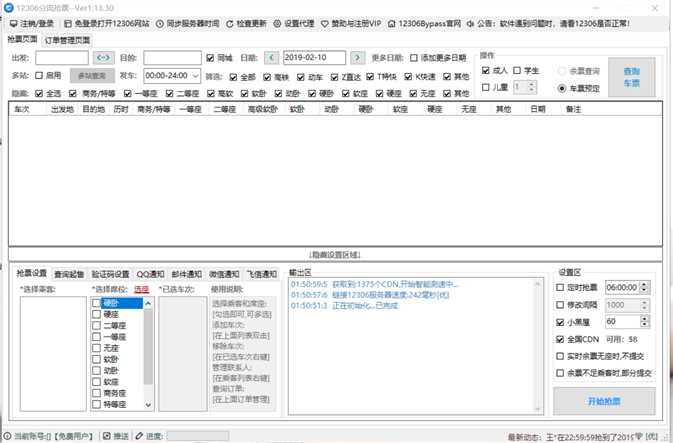This screenshot has width=673, height=443.
Task: Toggle the 同城 checkbox
Action: click(x=210, y=58)
